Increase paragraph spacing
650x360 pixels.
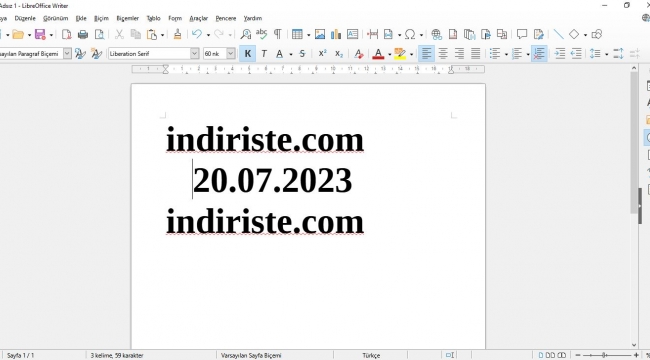click(618, 54)
